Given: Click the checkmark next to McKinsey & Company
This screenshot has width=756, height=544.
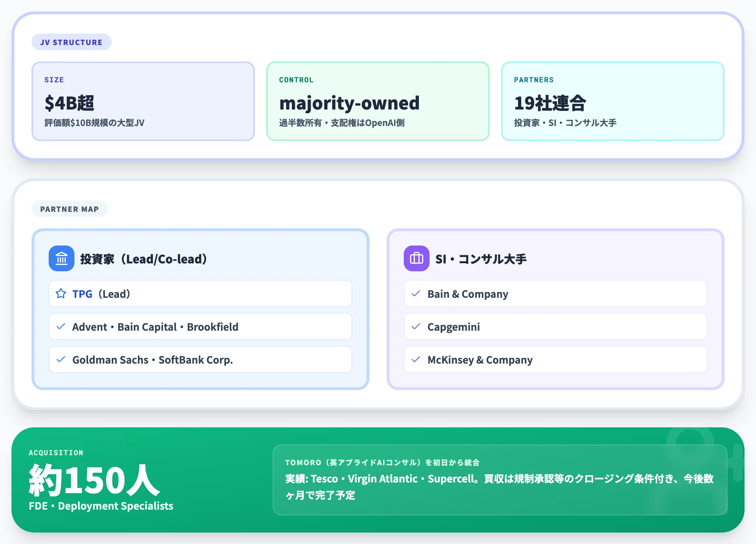Looking at the screenshot, I should [416, 359].
